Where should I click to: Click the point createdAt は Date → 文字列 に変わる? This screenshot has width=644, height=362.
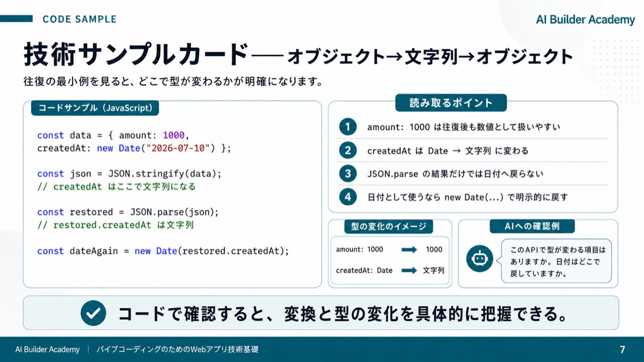coord(448,151)
